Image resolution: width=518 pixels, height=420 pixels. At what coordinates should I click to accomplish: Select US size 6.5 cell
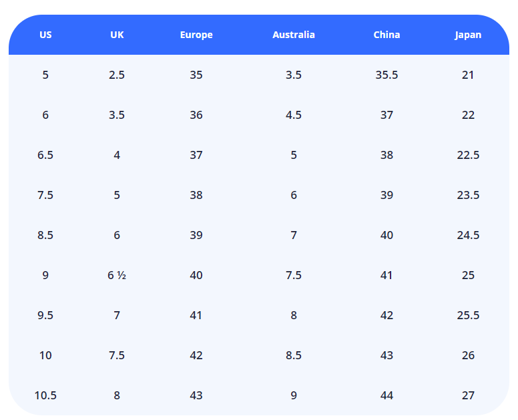click(45, 155)
